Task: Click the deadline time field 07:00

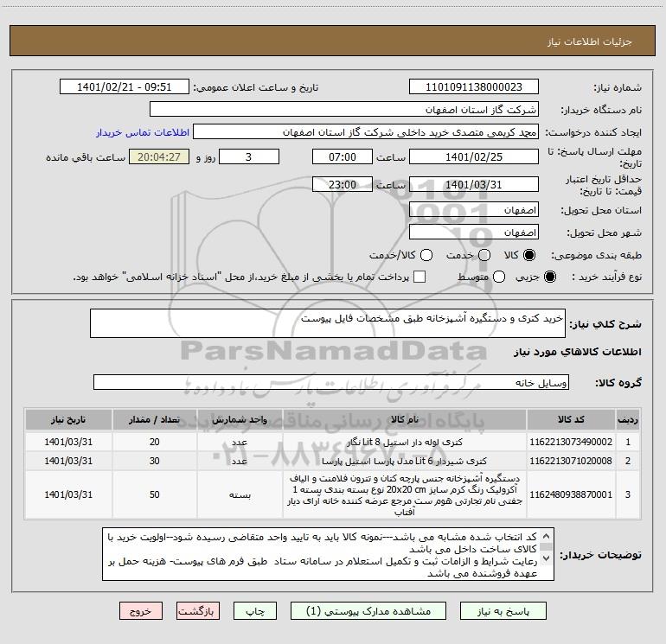Action: [x=343, y=156]
